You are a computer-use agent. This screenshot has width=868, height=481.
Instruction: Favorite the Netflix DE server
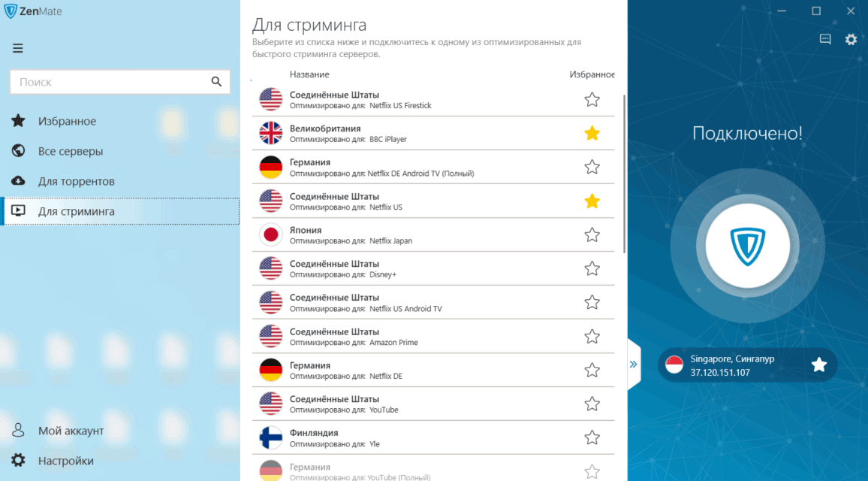click(592, 371)
